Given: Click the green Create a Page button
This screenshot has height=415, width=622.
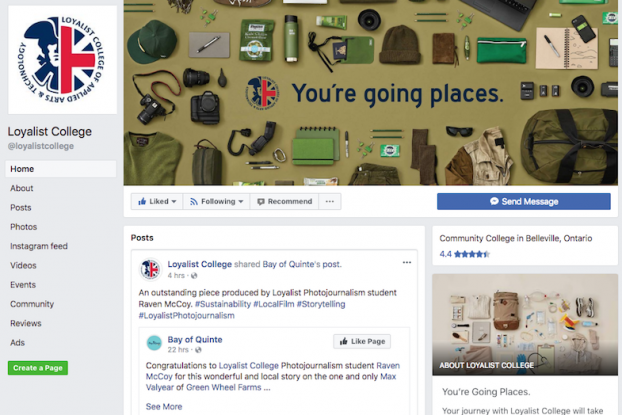Looking at the screenshot, I should tap(38, 368).
